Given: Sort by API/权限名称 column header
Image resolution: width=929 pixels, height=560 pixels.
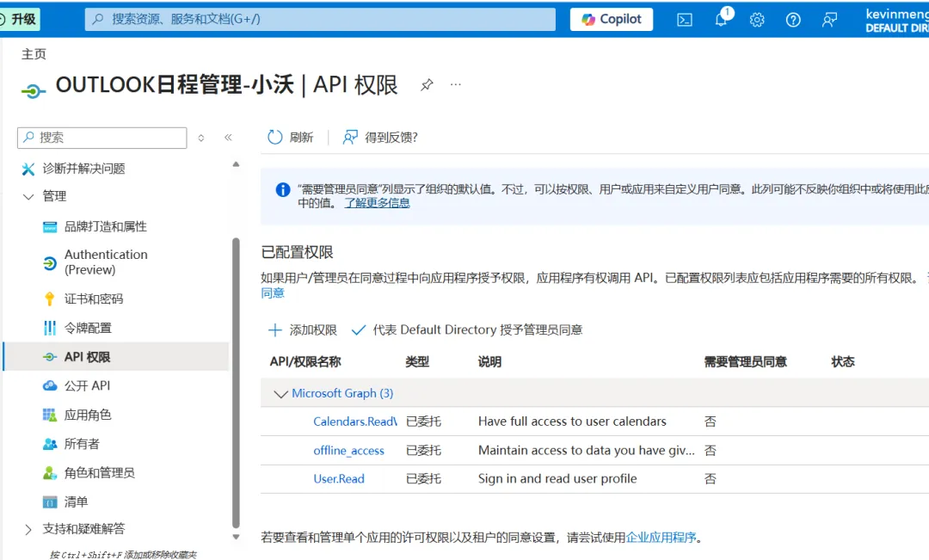Looking at the screenshot, I should [305, 361].
